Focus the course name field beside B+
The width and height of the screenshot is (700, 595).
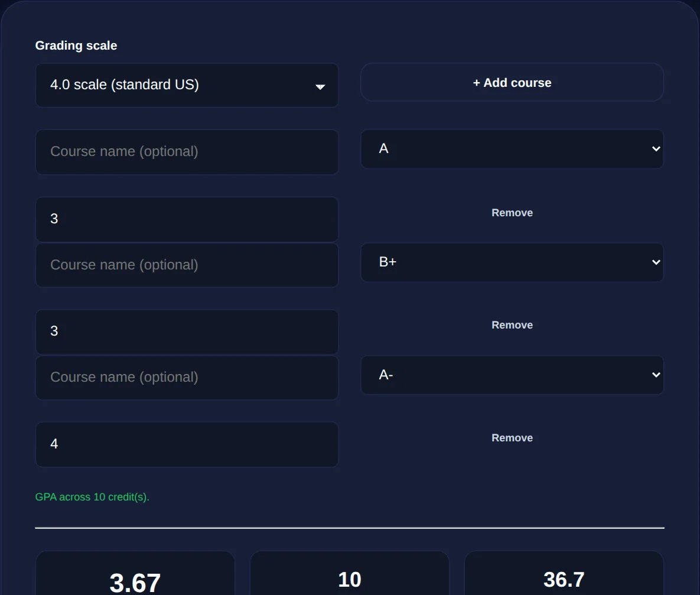click(187, 265)
